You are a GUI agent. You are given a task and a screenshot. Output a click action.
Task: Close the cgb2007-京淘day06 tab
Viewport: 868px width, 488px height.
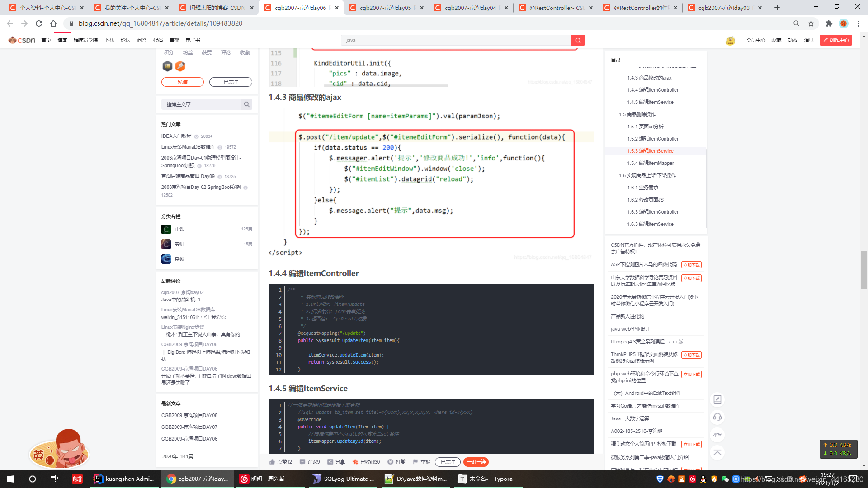click(337, 8)
